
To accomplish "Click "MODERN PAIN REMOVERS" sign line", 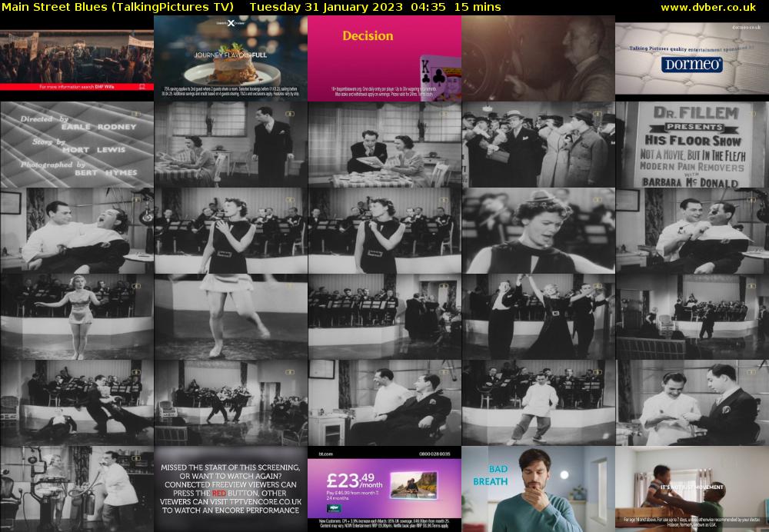I will coord(693,167).
